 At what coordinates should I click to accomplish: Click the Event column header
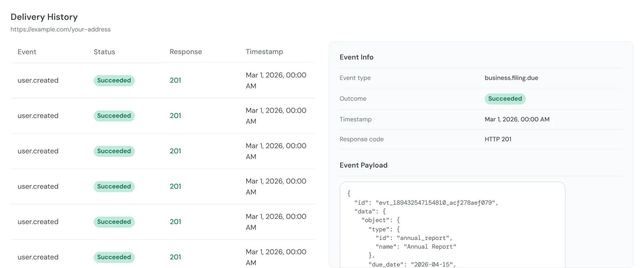click(x=27, y=52)
